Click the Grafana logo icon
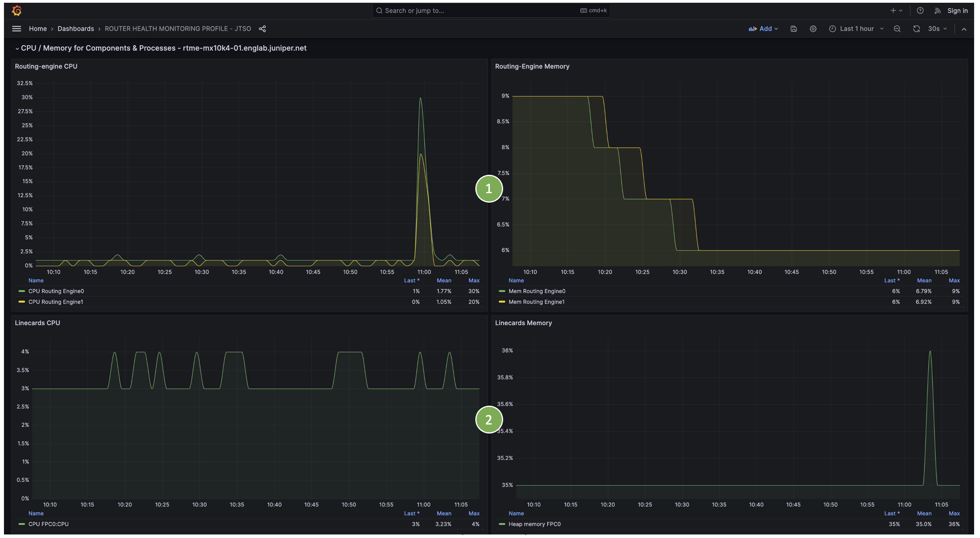 coord(16,11)
